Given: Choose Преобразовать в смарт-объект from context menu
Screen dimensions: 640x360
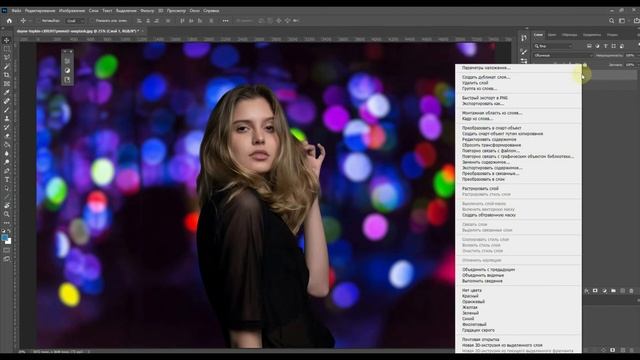Looking at the screenshot, I should coord(491,128).
